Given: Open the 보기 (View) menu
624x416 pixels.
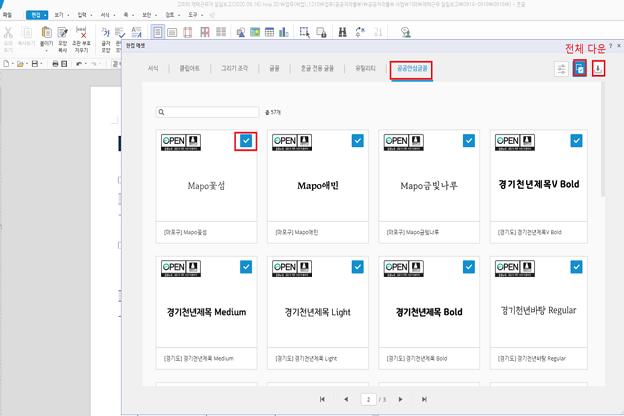Looking at the screenshot, I should [x=59, y=15].
